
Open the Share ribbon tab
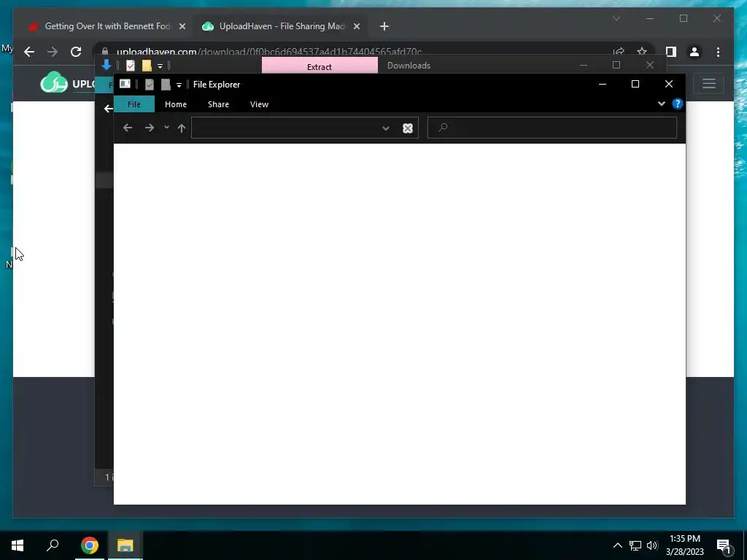coord(218,104)
